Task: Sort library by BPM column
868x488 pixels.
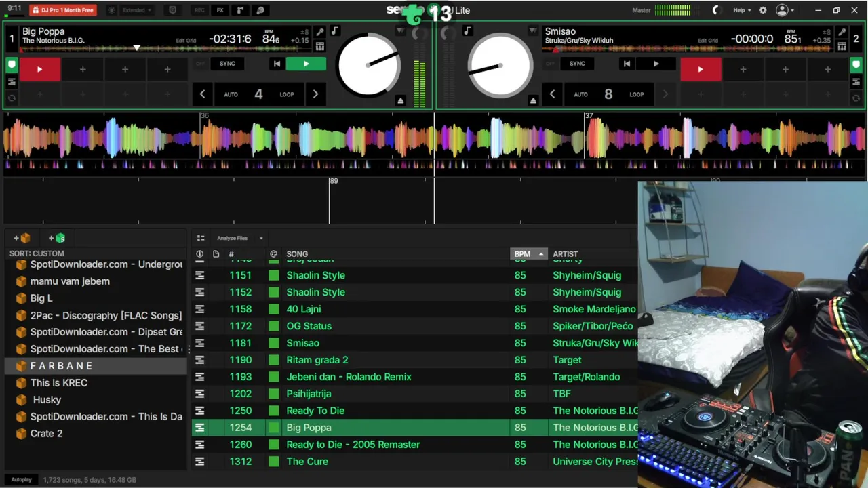Action: click(x=528, y=254)
